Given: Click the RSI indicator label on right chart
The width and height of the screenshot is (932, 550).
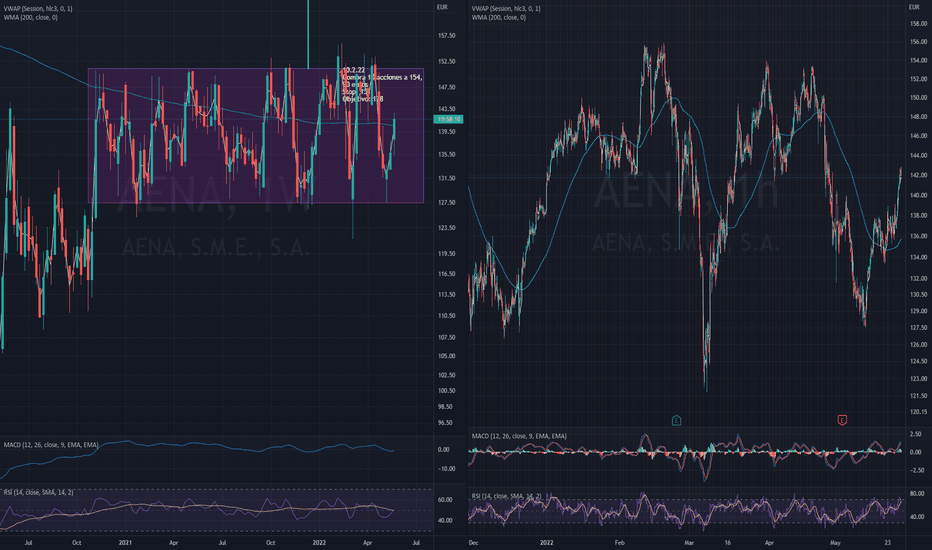Looking at the screenshot, I should [x=506, y=496].
